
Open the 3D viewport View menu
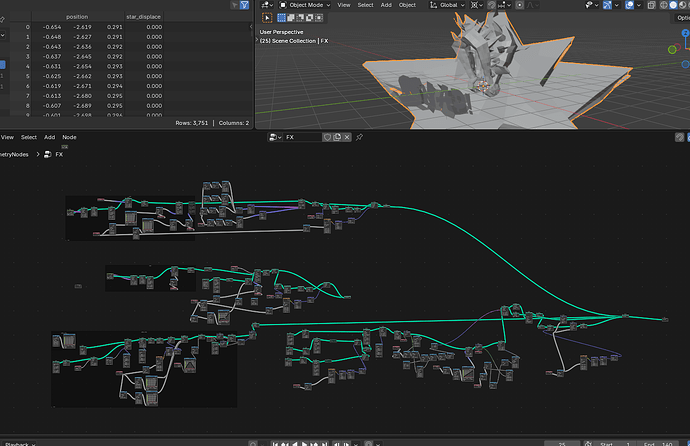pyautogui.click(x=344, y=5)
